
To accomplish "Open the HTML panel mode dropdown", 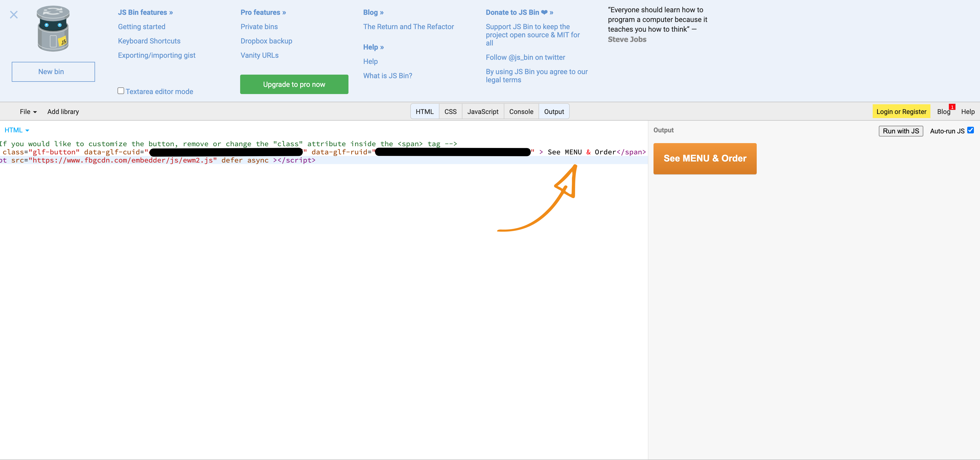I will (x=17, y=130).
